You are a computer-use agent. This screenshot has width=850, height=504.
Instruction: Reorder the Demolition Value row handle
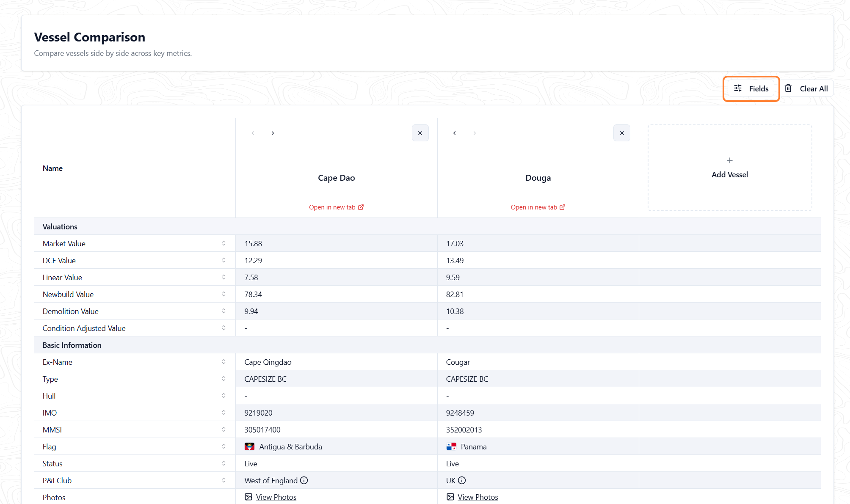224,311
